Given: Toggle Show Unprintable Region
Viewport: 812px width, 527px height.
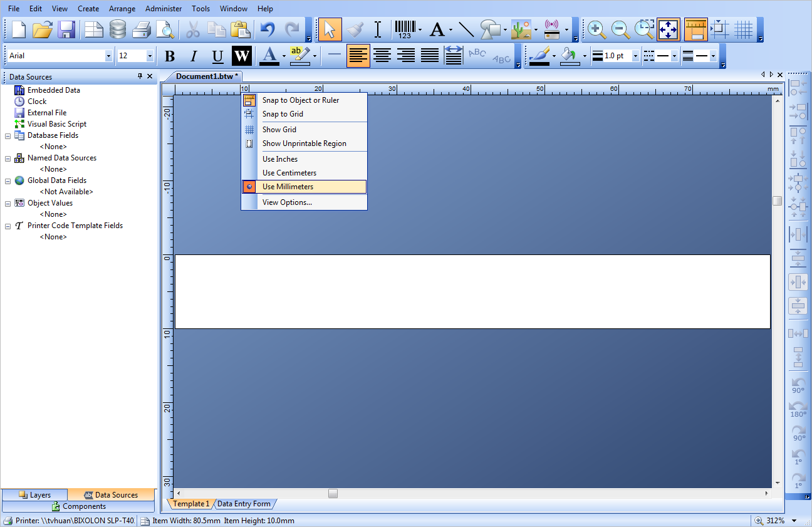Looking at the screenshot, I should tap(304, 143).
